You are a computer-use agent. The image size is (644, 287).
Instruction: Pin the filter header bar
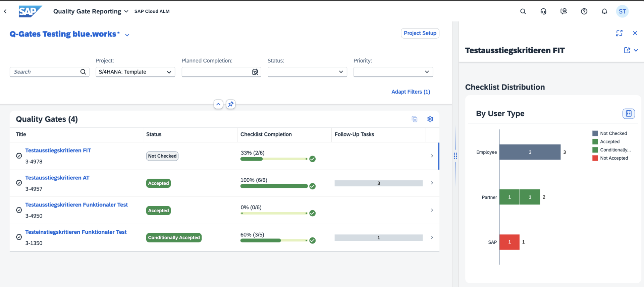coord(231,104)
